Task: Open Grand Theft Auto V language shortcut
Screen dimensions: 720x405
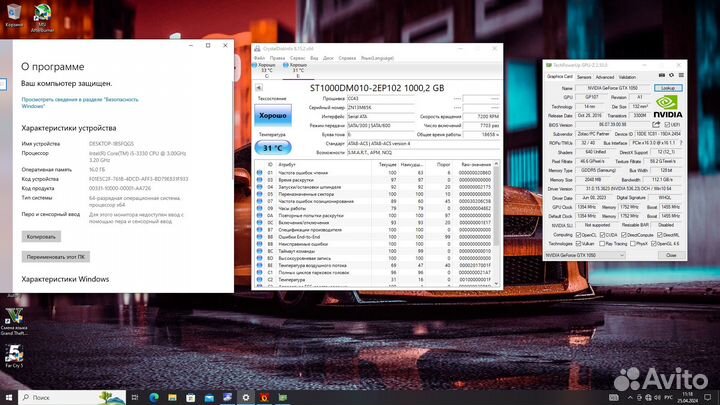Action: coord(14,321)
